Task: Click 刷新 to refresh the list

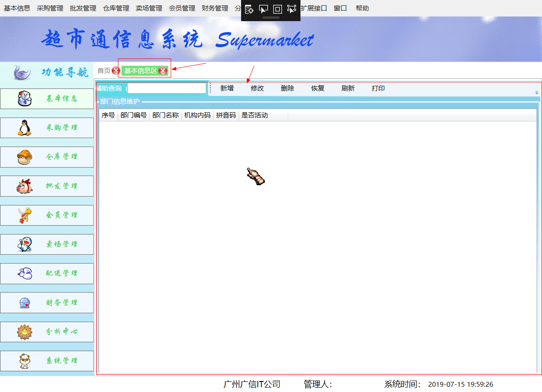Action: pyautogui.click(x=348, y=88)
